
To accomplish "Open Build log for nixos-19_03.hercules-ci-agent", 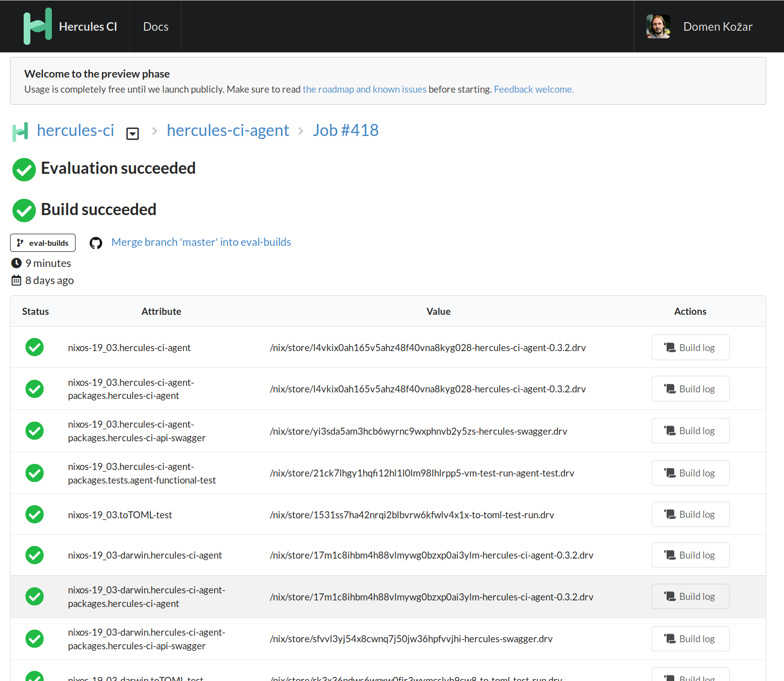I will (690, 348).
